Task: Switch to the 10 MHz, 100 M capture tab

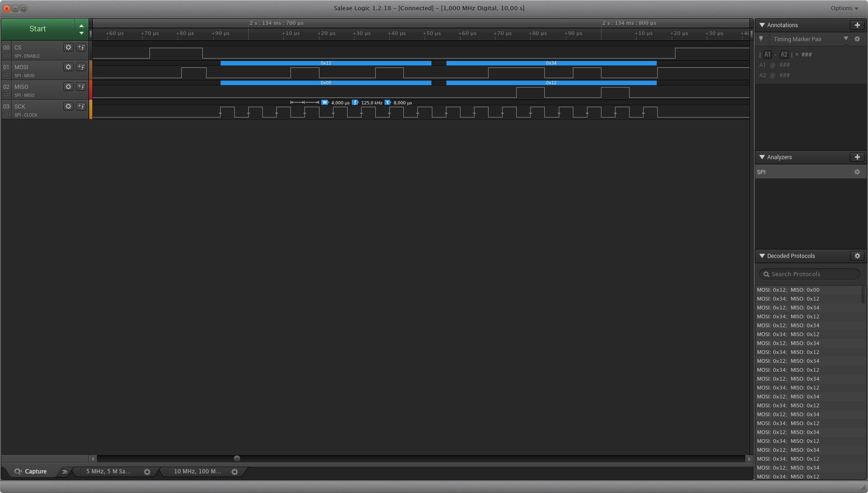Action: click(x=198, y=471)
